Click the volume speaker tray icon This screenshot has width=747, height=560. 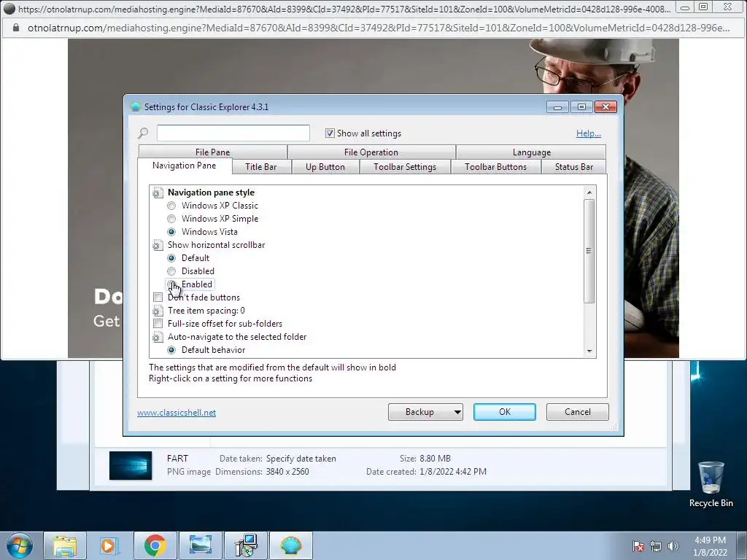[673, 546]
